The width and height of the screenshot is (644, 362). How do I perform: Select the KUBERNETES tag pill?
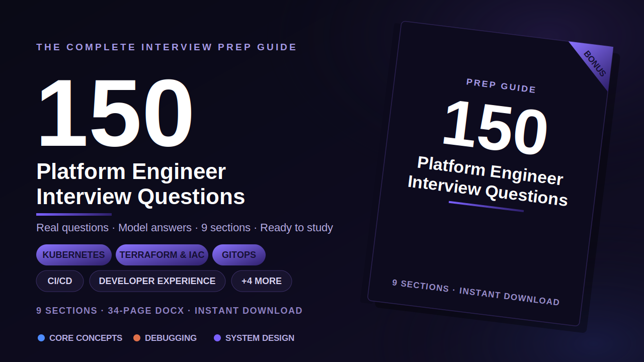[74, 255]
